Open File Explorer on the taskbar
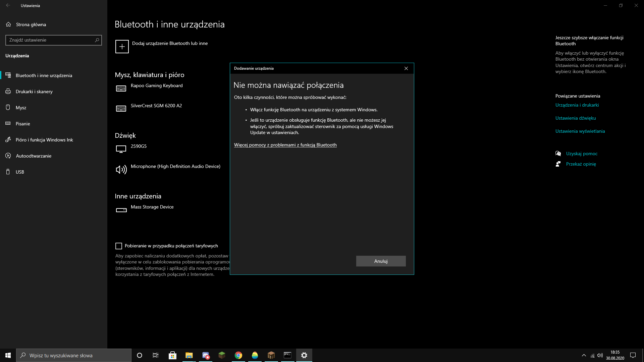Screen dimensions: 644x362 (x=189, y=355)
